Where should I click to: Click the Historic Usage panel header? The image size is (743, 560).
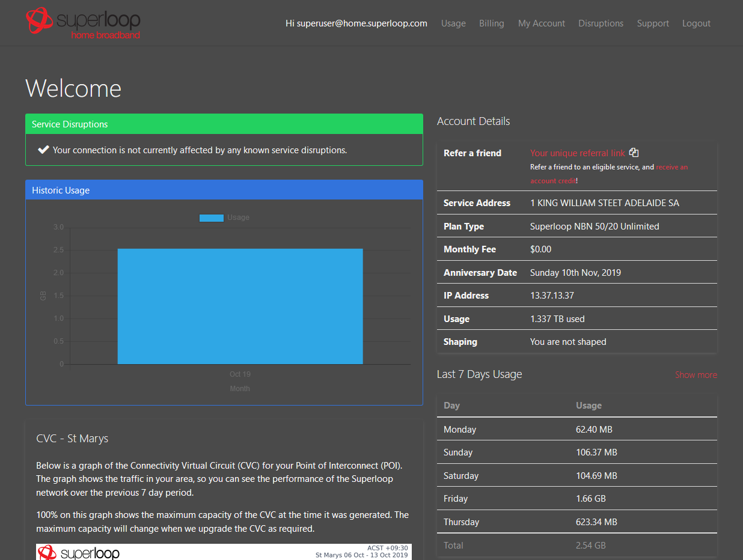[224, 190]
